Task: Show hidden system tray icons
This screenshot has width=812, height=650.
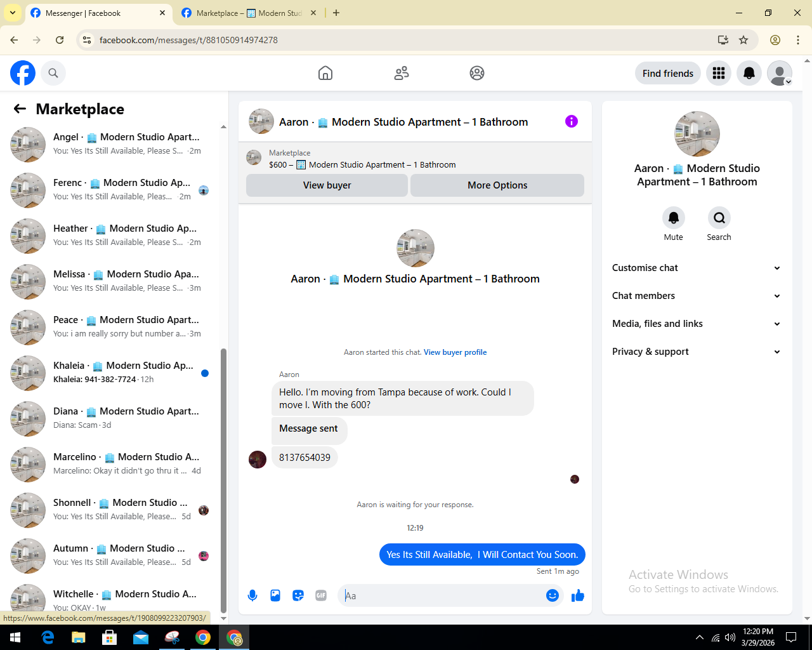Action: (x=699, y=637)
